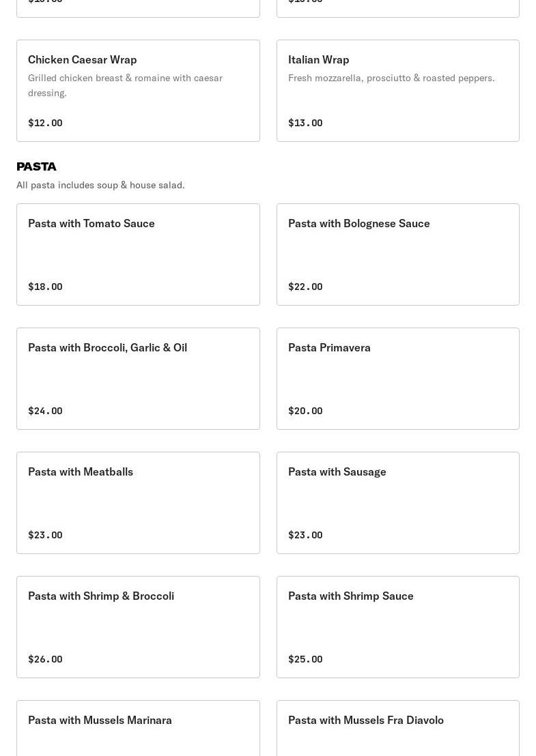
Task: Click the $12.00 Chicken Caesar Wrap price
Action: [45, 123]
